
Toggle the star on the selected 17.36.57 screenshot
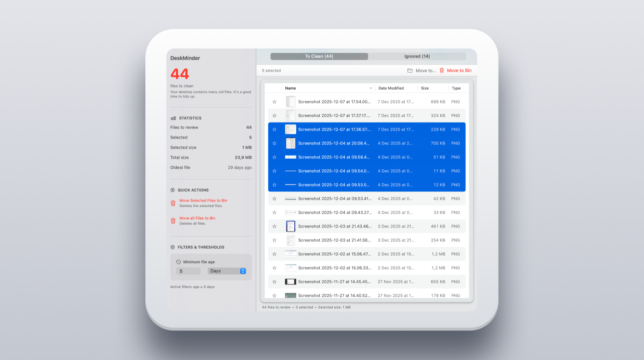point(274,129)
